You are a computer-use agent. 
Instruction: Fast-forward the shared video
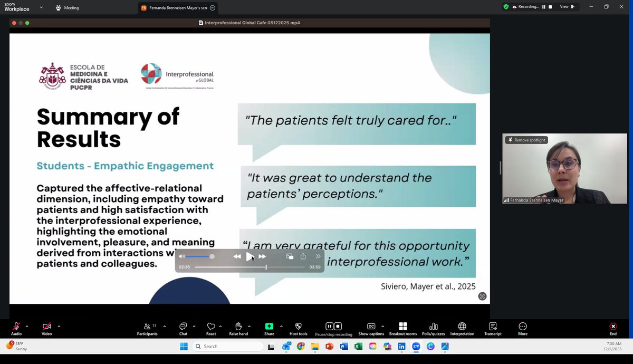262,256
